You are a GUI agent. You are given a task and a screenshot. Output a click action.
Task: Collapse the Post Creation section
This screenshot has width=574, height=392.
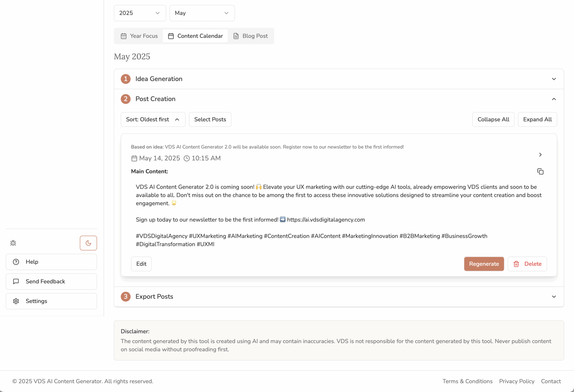pos(339,99)
